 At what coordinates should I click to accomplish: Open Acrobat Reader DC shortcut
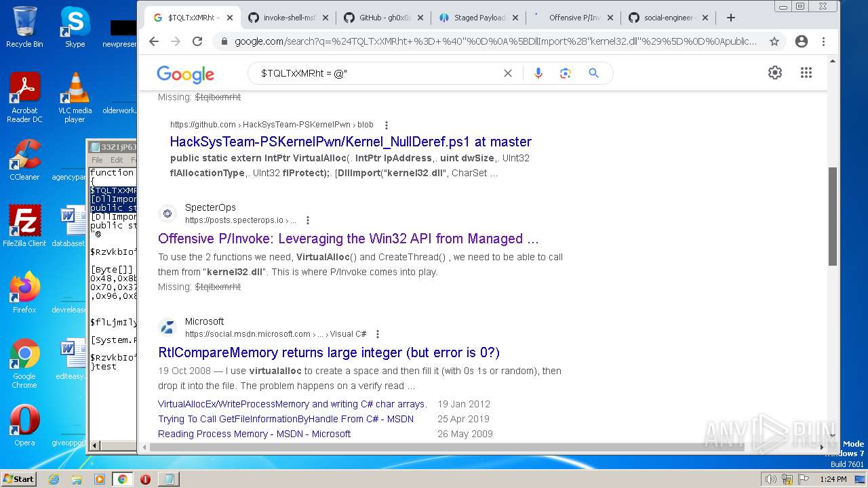pos(24,98)
